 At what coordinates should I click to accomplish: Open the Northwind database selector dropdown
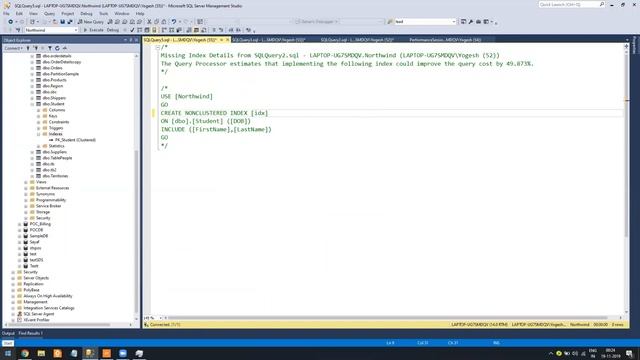point(76,30)
